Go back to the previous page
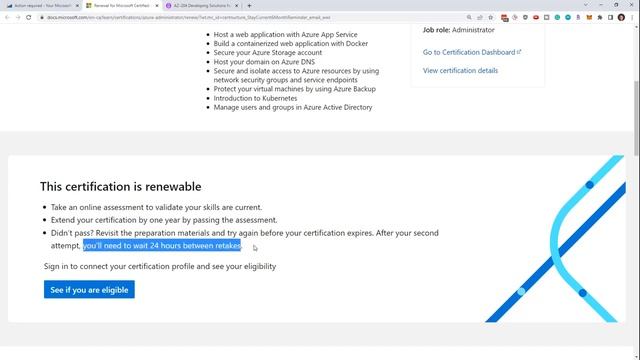 coord(7,18)
